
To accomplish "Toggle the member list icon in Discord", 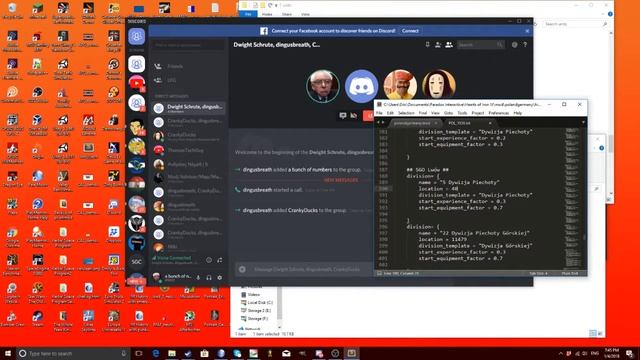I will tap(449, 44).
